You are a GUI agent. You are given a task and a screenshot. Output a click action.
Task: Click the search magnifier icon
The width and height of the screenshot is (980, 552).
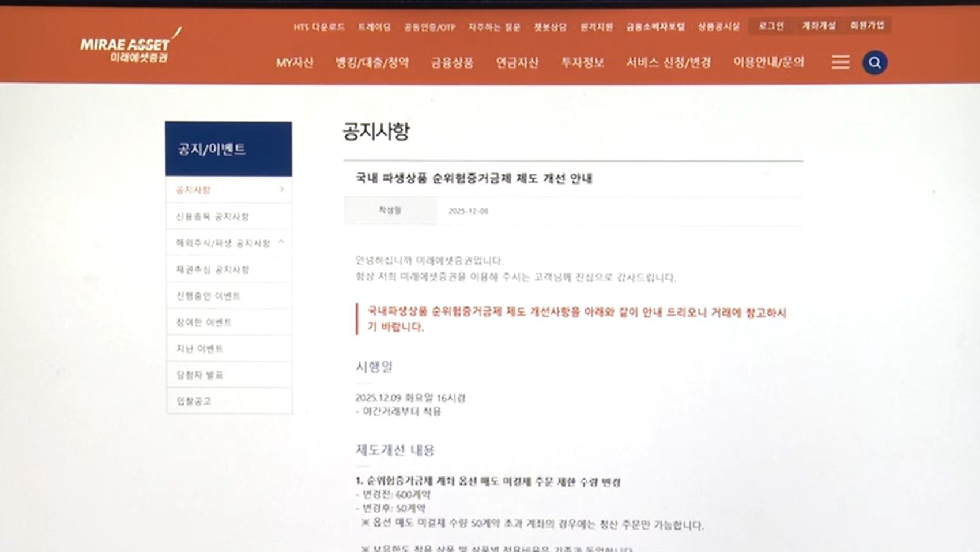click(x=875, y=62)
